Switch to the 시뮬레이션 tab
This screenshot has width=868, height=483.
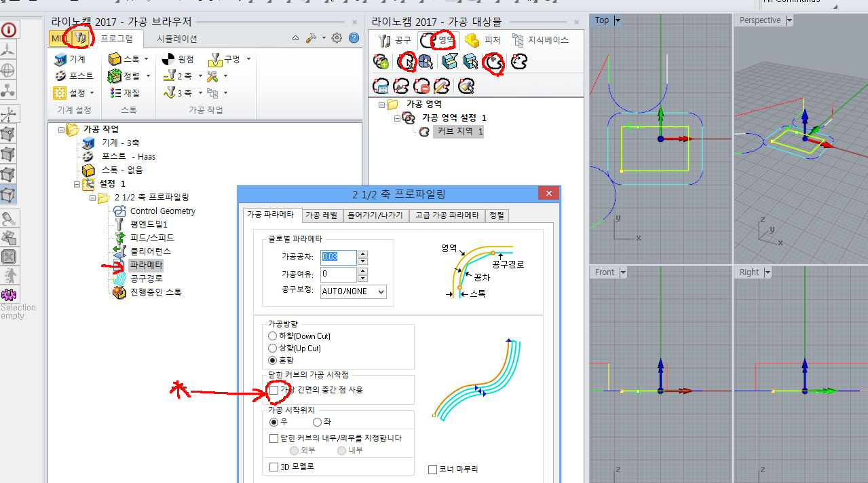coord(176,39)
